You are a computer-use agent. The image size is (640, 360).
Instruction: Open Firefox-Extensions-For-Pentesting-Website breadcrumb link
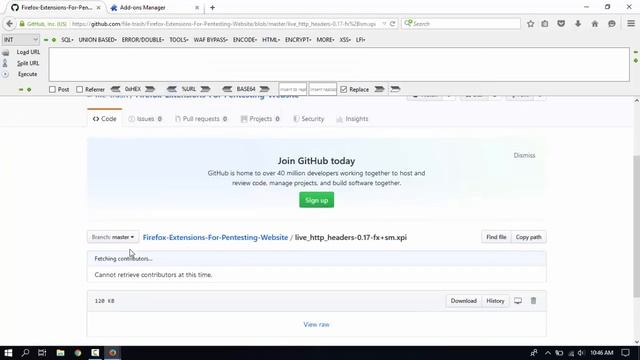[215, 237]
